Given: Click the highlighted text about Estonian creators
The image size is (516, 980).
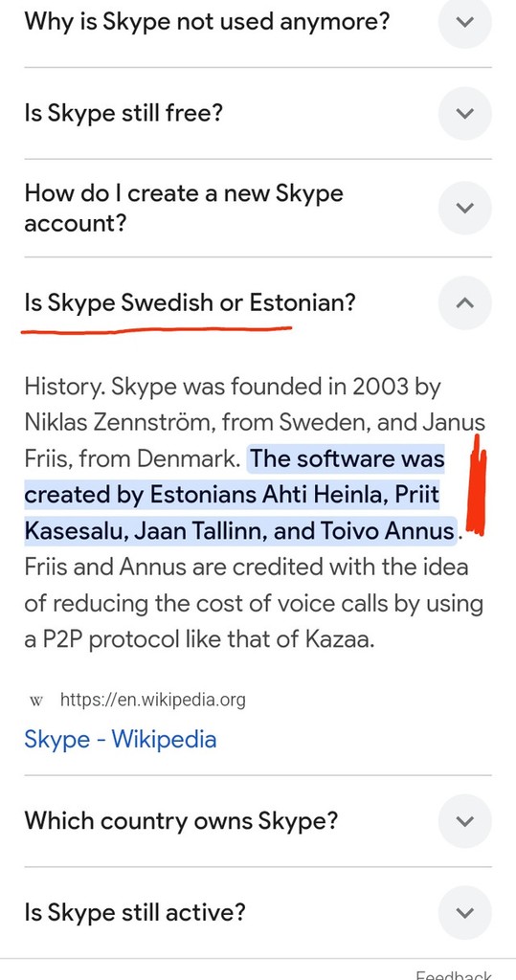Looking at the screenshot, I should [x=241, y=495].
